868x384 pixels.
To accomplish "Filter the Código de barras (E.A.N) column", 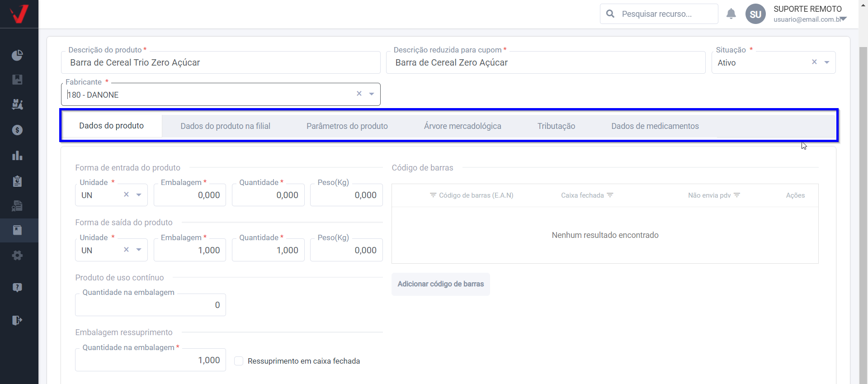I will [433, 195].
